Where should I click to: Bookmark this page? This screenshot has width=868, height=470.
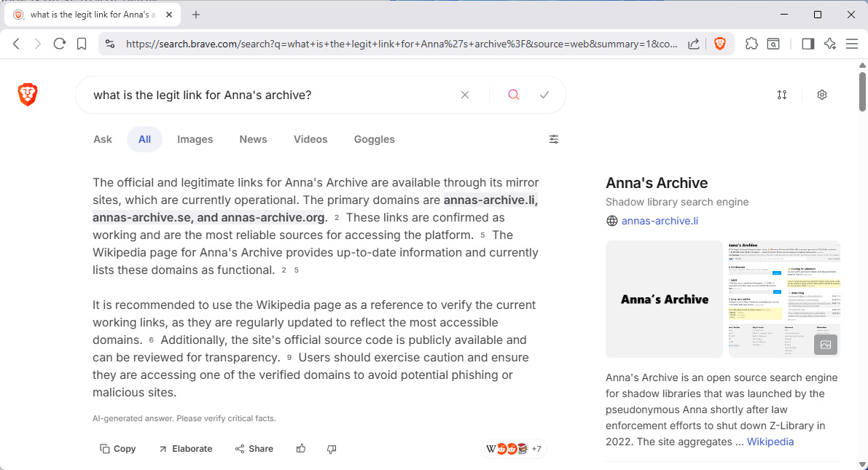(x=82, y=44)
